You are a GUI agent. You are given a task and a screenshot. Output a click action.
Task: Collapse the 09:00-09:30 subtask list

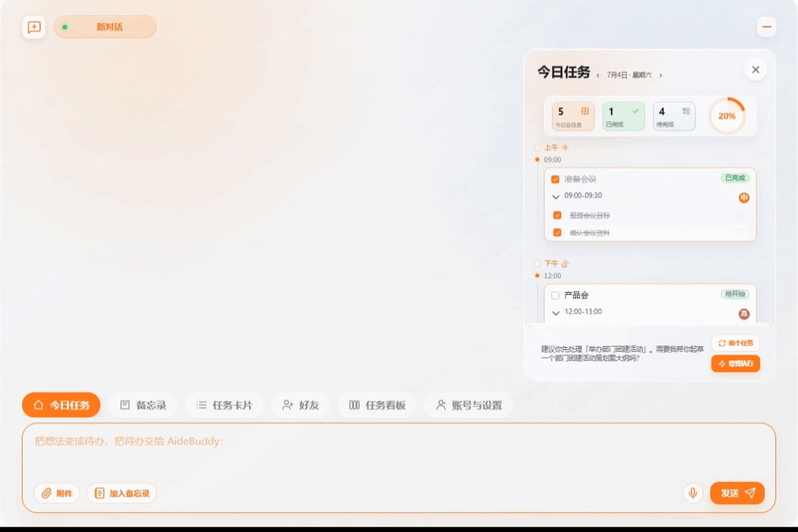pyautogui.click(x=556, y=196)
